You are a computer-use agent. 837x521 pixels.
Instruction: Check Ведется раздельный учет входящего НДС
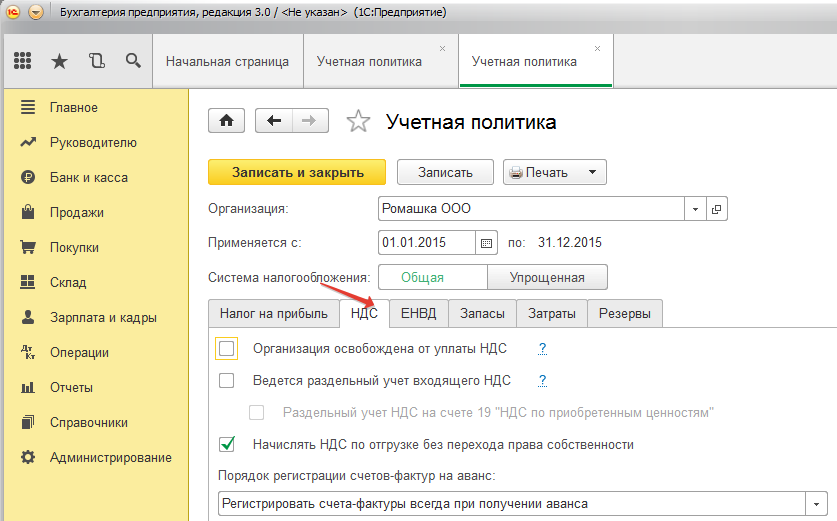[227, 380]
